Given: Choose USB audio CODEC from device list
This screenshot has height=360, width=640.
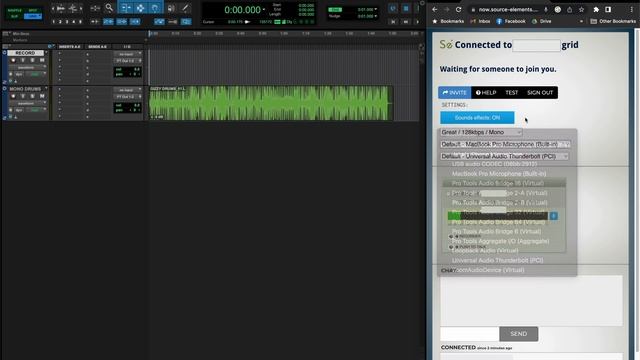Looking at the screenshot, I should coord(494,164).
